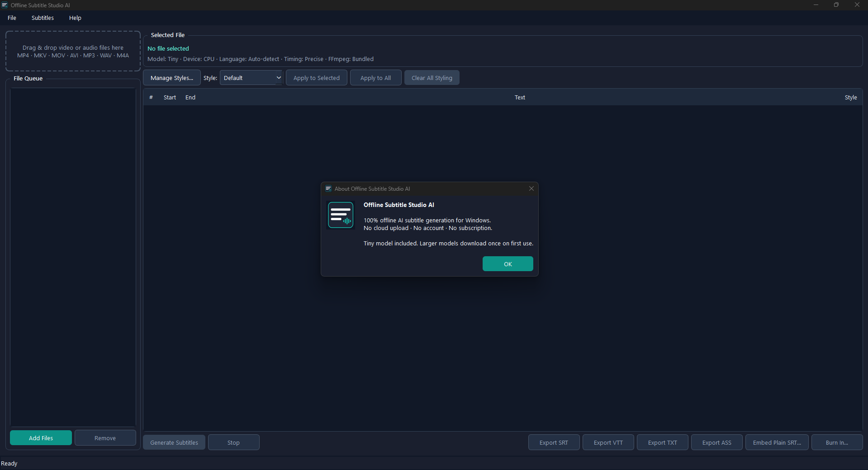Click the End column header

coord(190,97)
